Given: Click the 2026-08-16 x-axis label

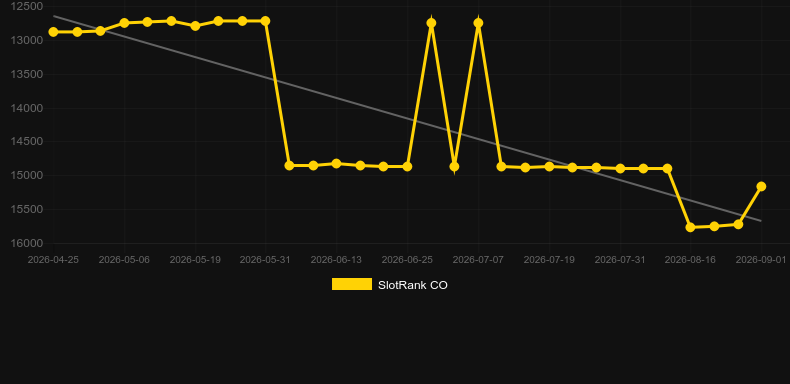Looking at the screenshot, I should (690, 260).
